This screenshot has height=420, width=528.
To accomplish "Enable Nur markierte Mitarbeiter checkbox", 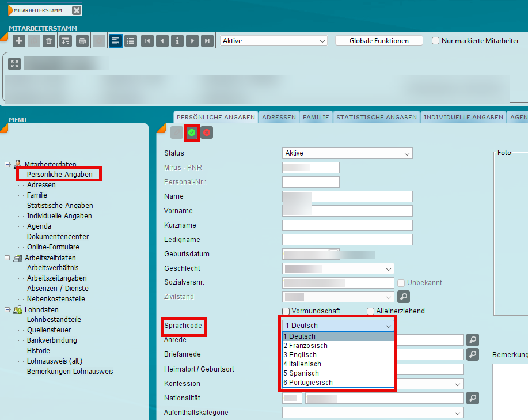I will click(x=436, y=41).
